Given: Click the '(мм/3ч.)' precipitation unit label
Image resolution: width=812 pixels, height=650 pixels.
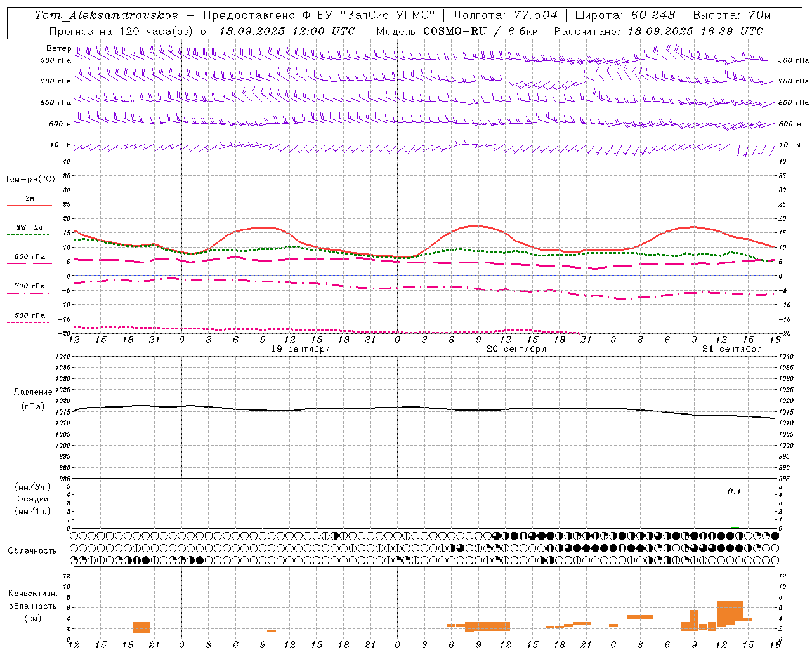Looking at the screenshot, I should click(x=33, y=487).
